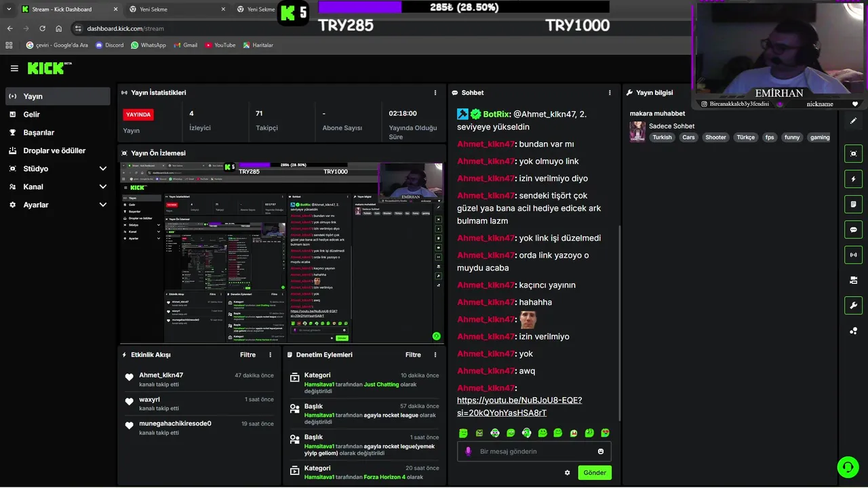Click purple microphone icon in message box
The width and height of the screenshot is (868, 488).
point(468,451)
